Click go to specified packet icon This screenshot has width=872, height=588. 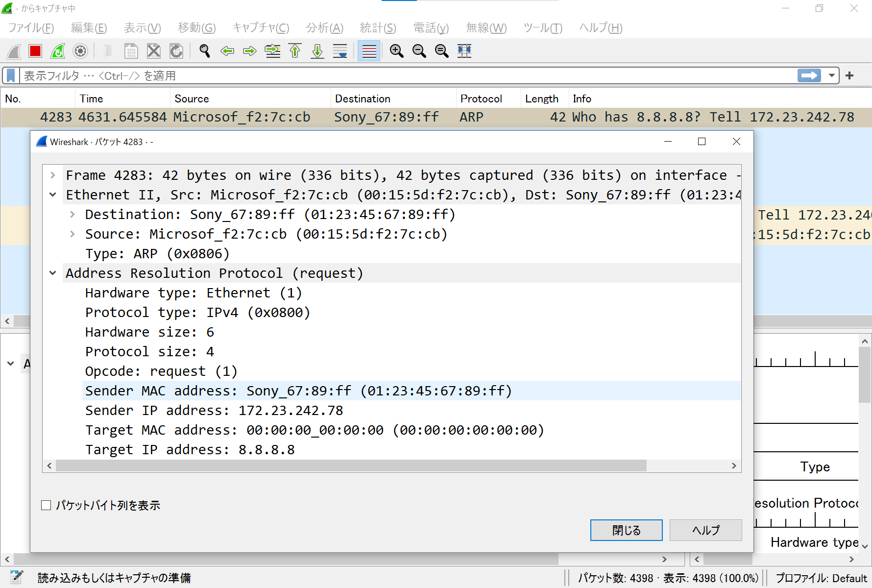tap(273, 51)
